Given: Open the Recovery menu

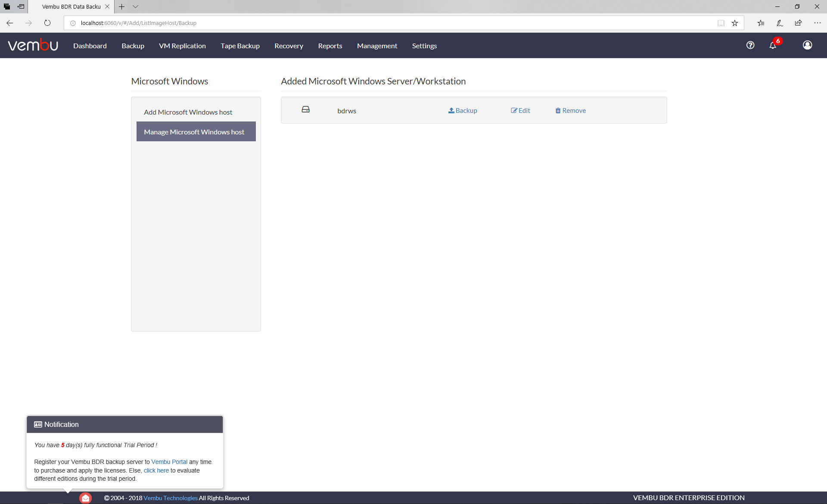Looking at the screenshot, I should [x=289, y=46].
